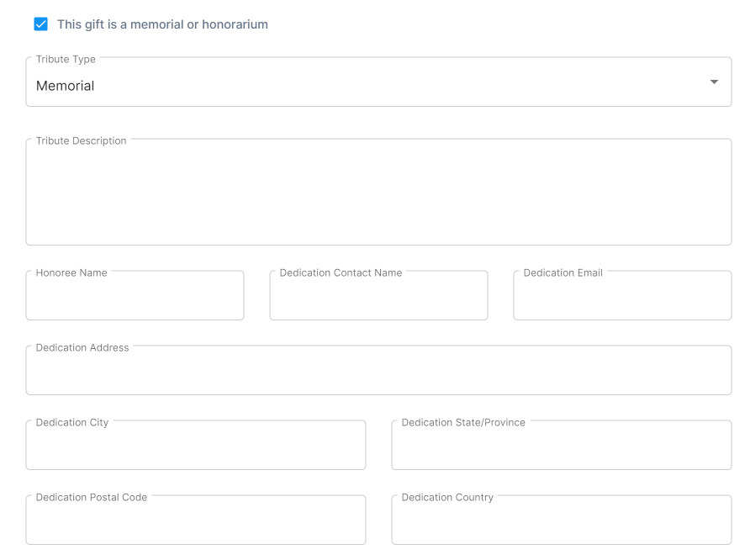
Task: Click the Dedication Postal Code label text
Action: pos(91,498)
